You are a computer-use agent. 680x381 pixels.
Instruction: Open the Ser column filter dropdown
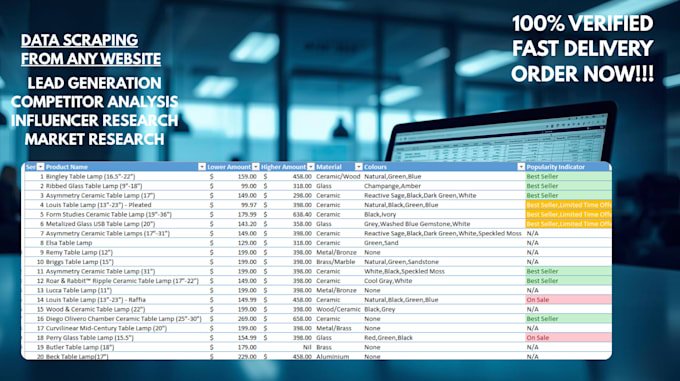pyautogui.click(x=41, y=167)
